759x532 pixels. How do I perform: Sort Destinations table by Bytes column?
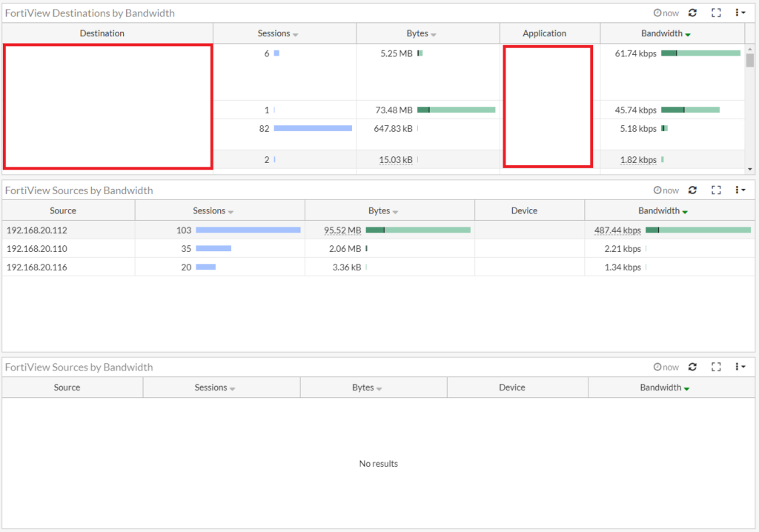click(x=428, y=33)
